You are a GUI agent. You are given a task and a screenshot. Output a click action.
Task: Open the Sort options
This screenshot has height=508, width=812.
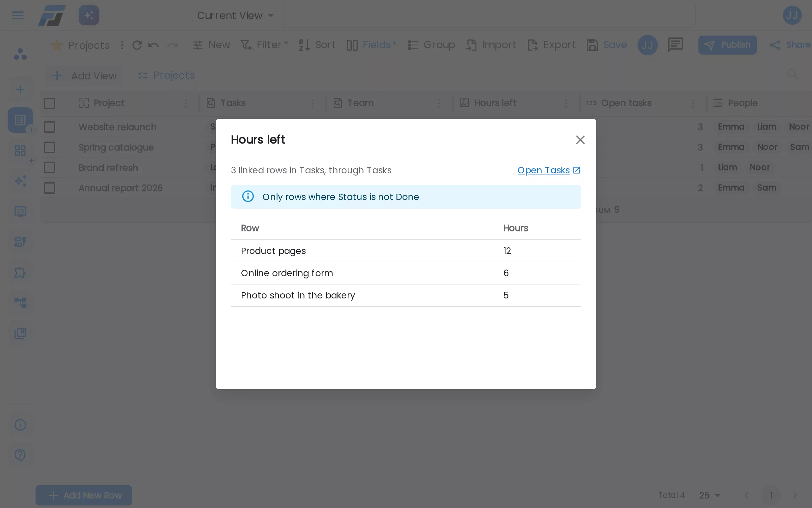pyautogui.click(x=317, y=45)
